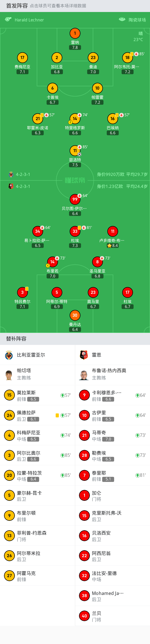Select player 杜埃 number 33 midfielder
Image resolution: width=150 pixels, height=644 pixels.
75,231
